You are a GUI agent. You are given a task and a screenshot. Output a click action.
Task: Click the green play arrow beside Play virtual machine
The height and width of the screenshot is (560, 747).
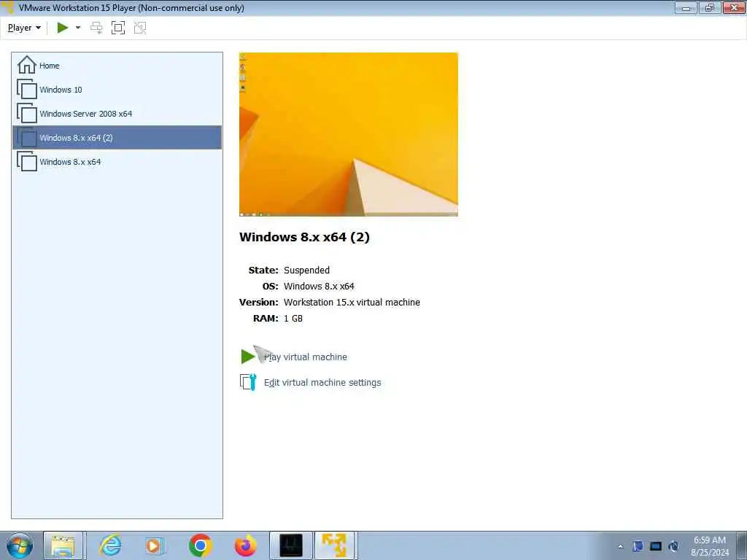247,356
